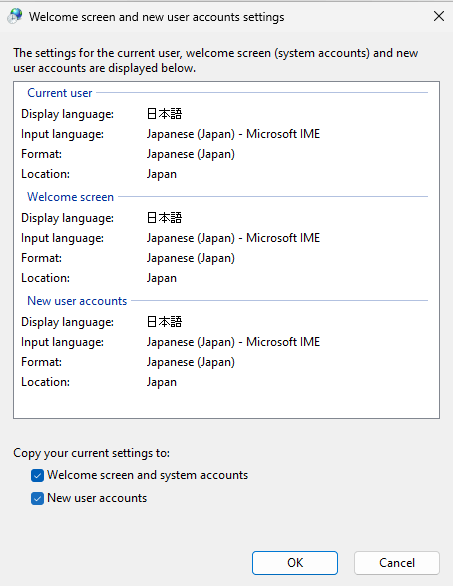Toggle the New user accounts checkbox

point(37,498)
